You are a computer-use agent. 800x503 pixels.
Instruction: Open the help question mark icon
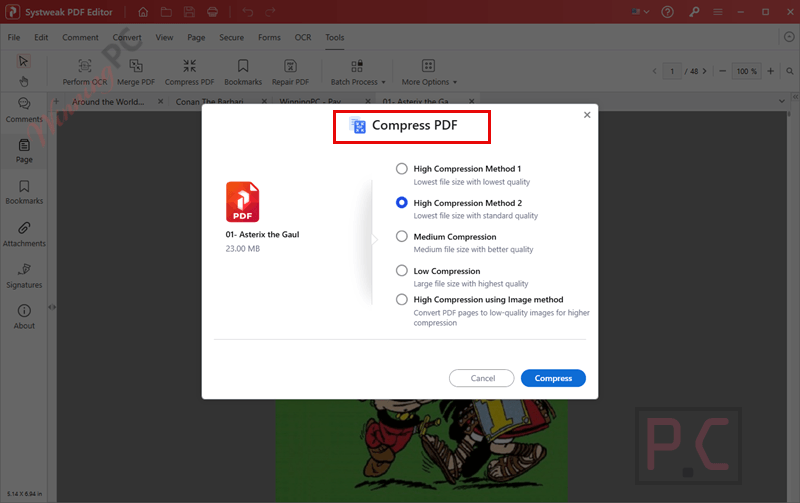coord(667,12)
